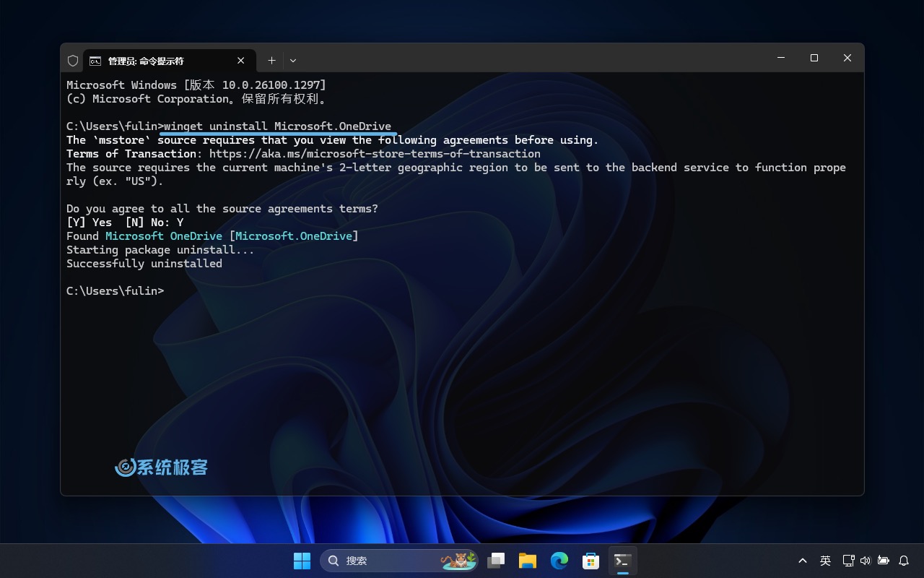The height and width of the screenshot is (578, 924).
Task: Open Microsoft Store from taskbar
Action: [x=591, y=561]
